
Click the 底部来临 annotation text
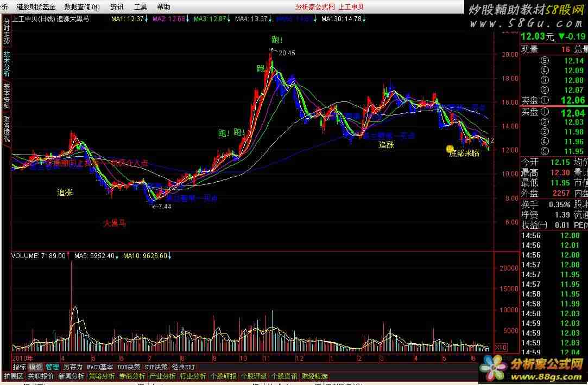coord(464,153)
